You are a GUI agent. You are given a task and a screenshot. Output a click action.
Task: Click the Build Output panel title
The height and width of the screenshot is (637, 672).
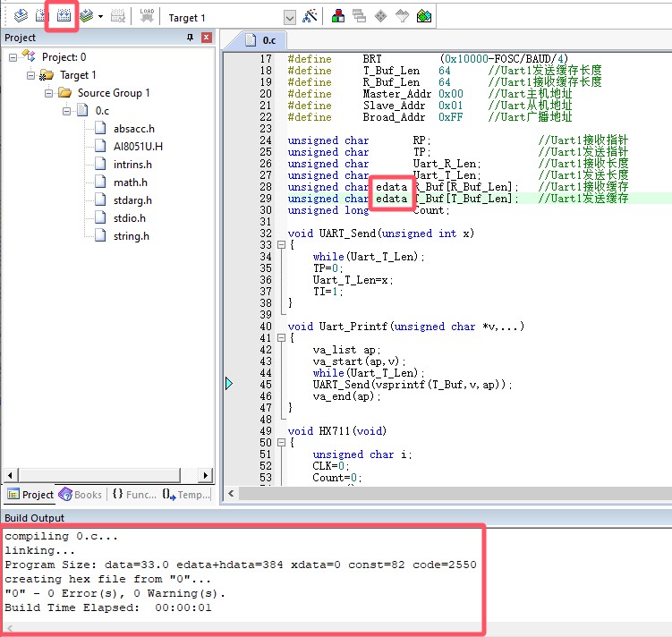coord(34,518)
